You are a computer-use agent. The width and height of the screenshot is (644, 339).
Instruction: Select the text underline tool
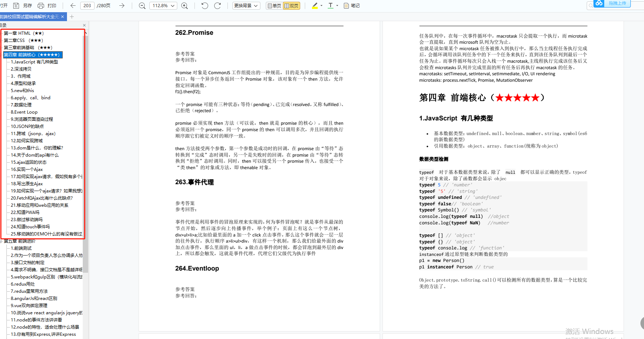[x=330, y=6]
